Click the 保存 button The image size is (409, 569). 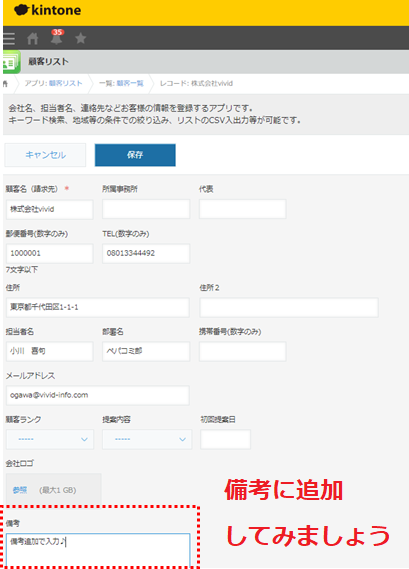135,155
